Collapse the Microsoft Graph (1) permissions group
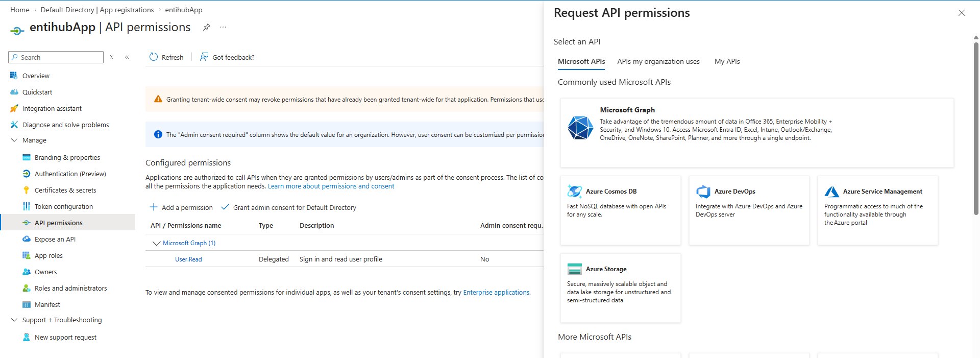 [x=157, y=243]
